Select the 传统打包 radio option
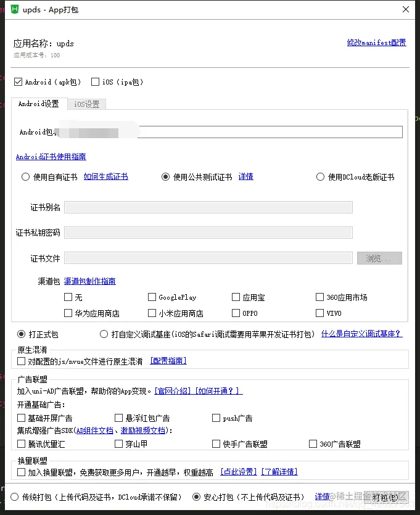 [x=14, y=497]
